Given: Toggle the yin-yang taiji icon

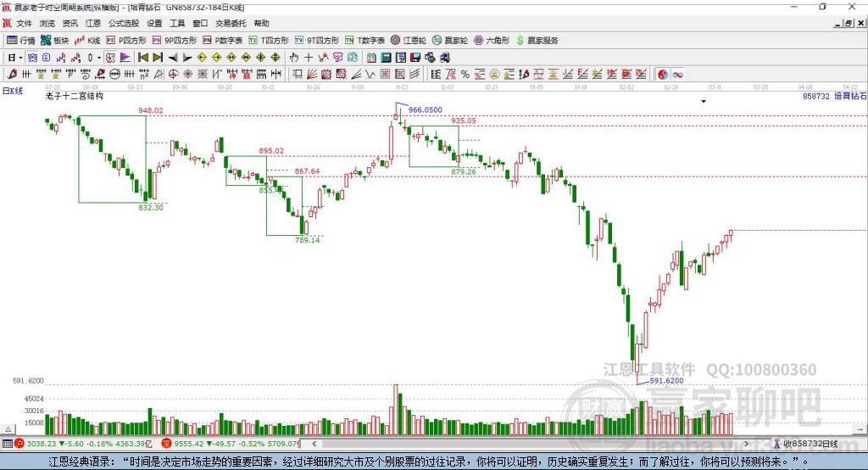Looking at the screenshot, I should [x=663, y=75].
